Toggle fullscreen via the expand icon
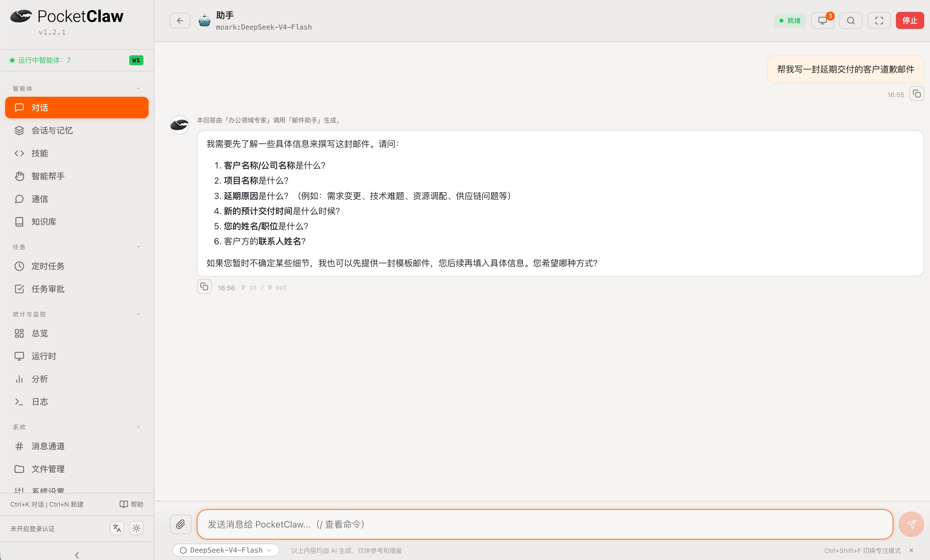 click(879, 20)
